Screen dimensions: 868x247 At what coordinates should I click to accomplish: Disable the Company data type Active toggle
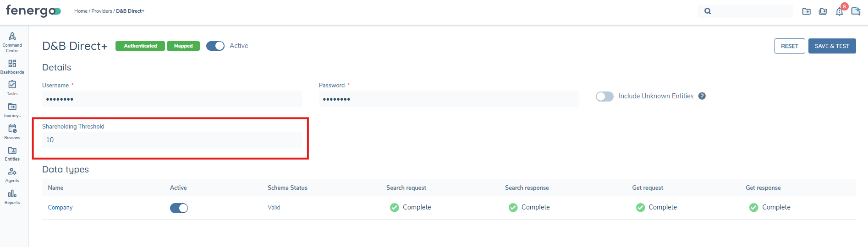point(179,208)
